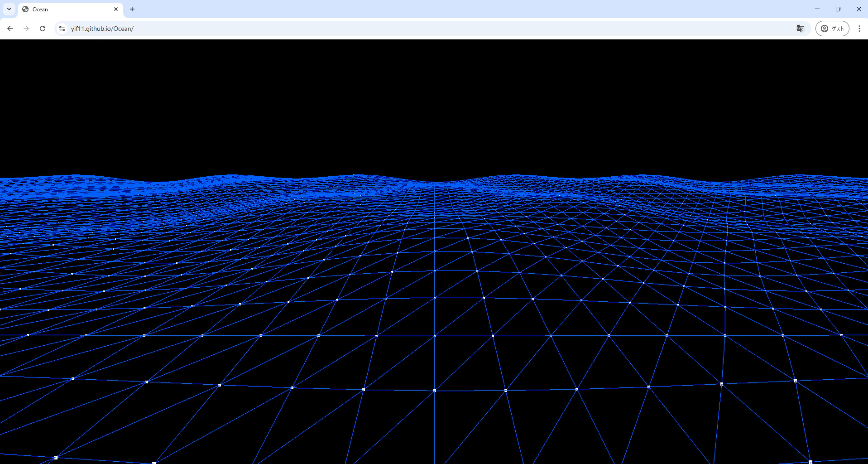
Task: Click the browser forward arrow
Action: point(26,29)
